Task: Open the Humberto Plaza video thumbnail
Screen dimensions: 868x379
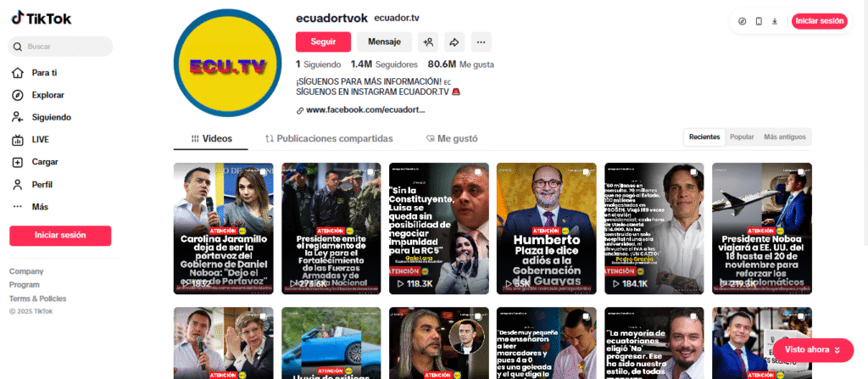Action: (547, 228)
